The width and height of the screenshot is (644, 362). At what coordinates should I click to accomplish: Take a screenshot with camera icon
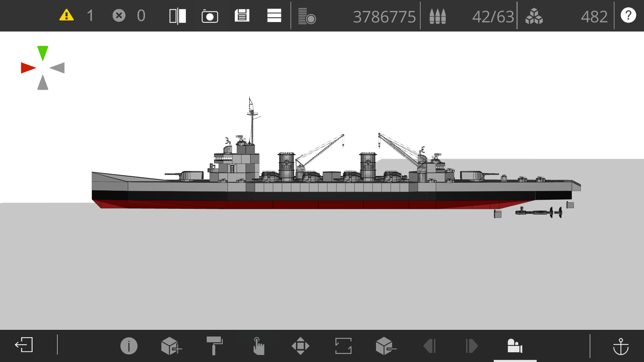pyautogui.click(x=210, y=16)
